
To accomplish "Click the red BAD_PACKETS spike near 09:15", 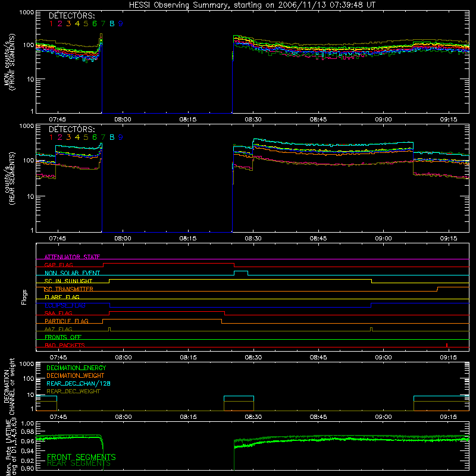I will 447,345.
